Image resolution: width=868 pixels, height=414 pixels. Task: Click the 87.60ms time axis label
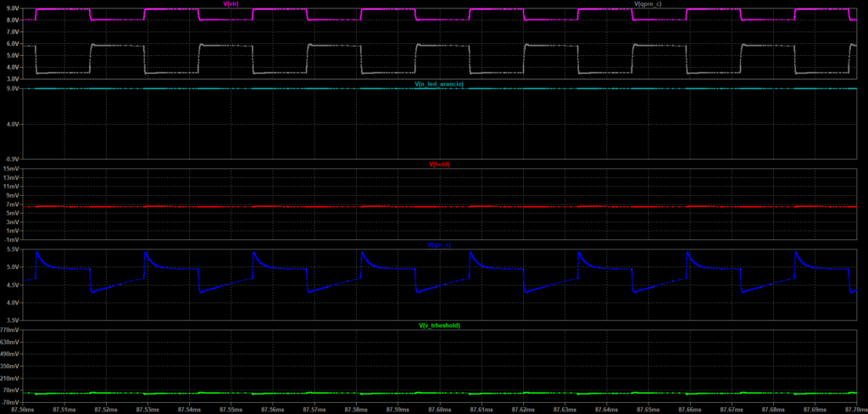440,410
